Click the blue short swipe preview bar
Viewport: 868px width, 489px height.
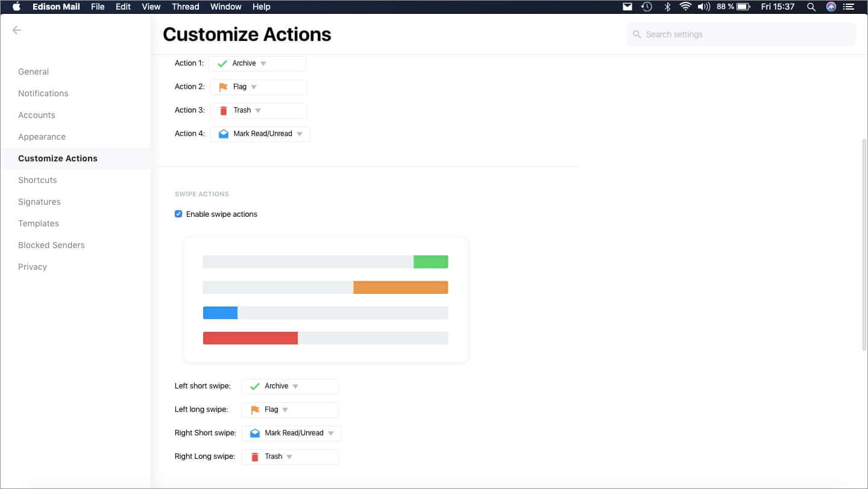tap(220, 313)
